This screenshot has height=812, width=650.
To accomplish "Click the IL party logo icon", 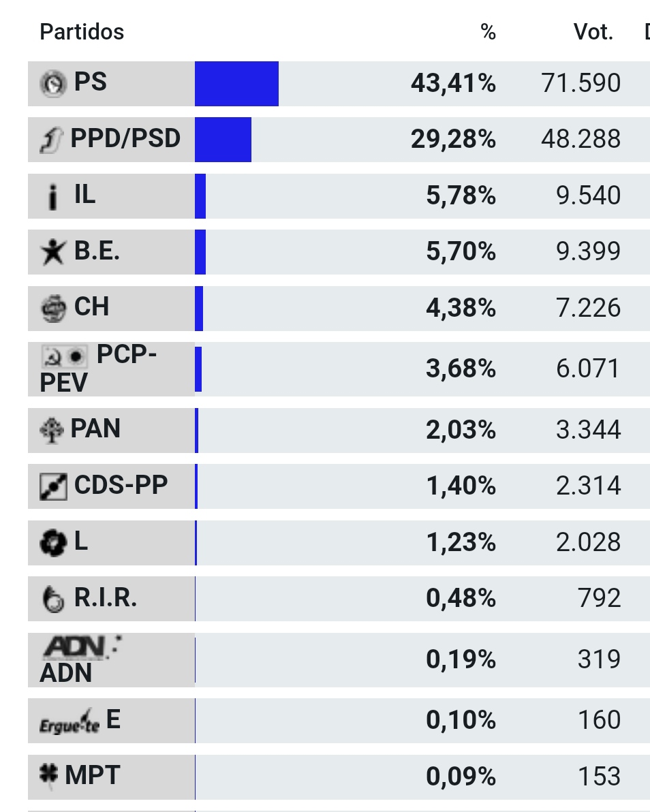I will (x=53, y=198).
